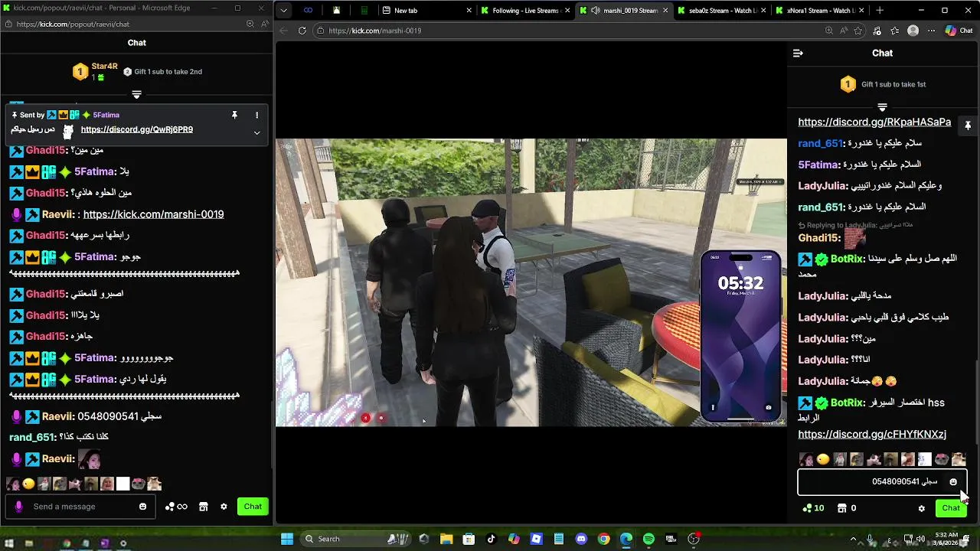The image size is (980, 551).
Task: Switch to Following - Live Streams tab
Action: (x=524, y=11)
